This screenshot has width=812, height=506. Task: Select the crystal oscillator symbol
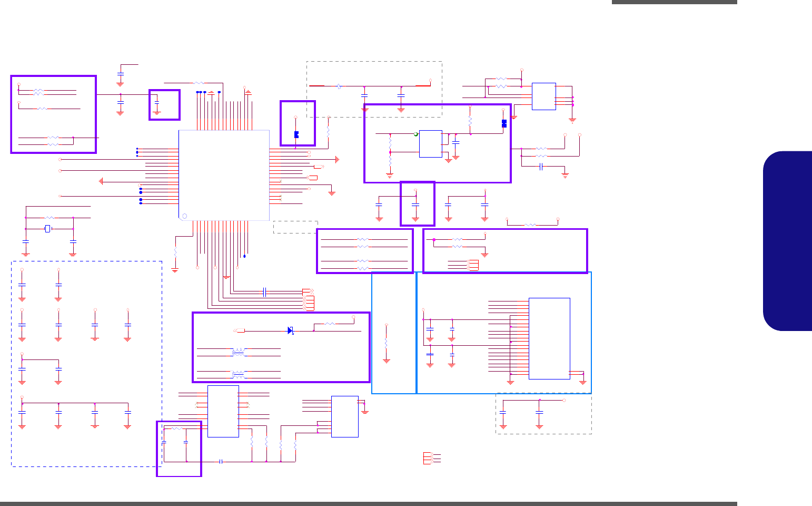tap(48, 229)
